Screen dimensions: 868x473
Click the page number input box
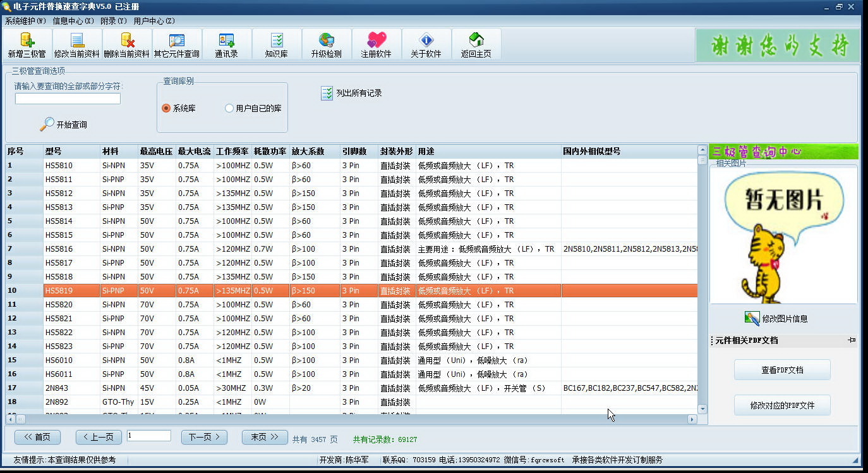(x=149, y=436)
